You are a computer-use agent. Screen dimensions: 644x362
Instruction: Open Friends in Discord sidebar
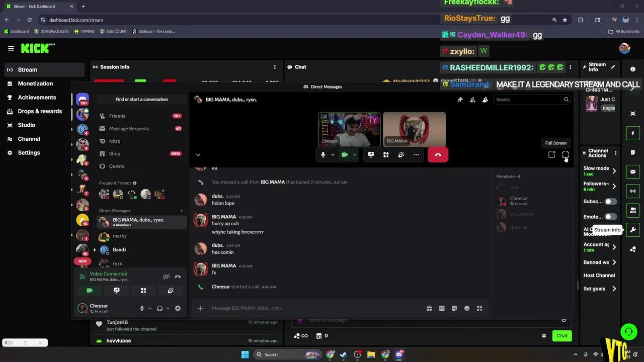point(141,116)
